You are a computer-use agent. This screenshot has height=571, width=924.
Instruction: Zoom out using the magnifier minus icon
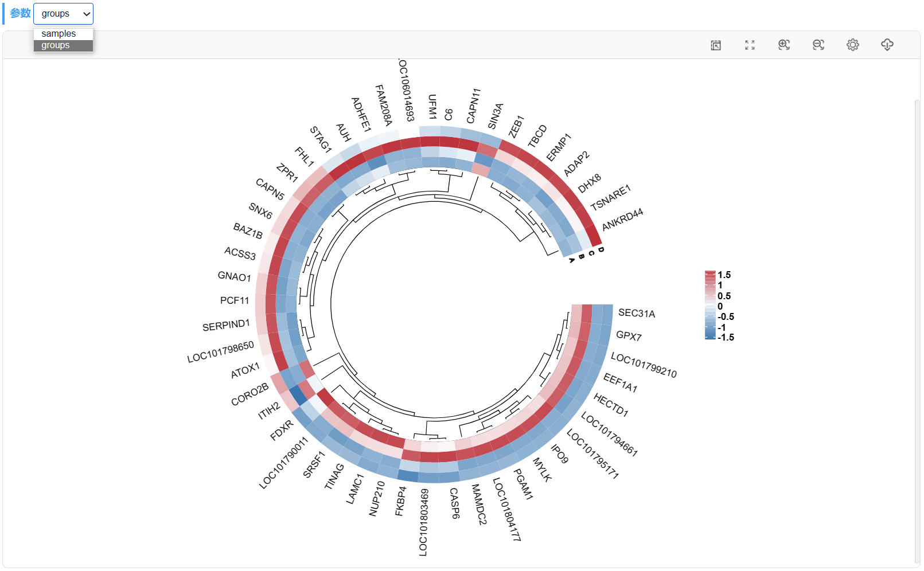pos(818,45)
